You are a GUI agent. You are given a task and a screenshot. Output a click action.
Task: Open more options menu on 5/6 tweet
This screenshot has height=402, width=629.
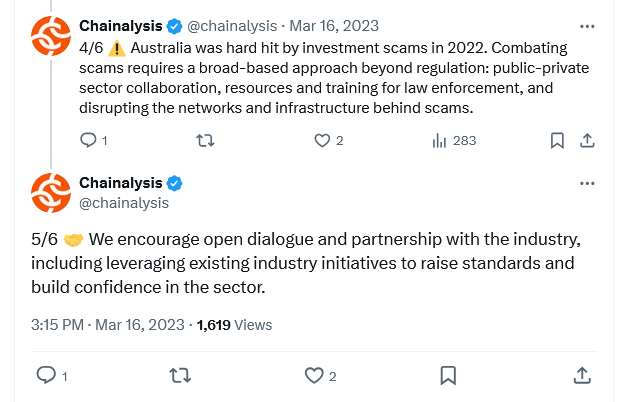(x=587, y=184)
